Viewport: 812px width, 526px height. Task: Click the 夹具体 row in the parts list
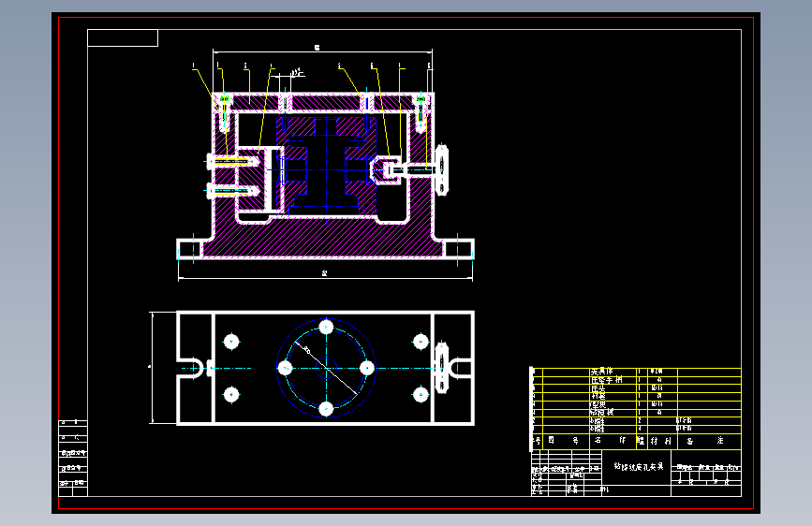(x=637, y=372)
